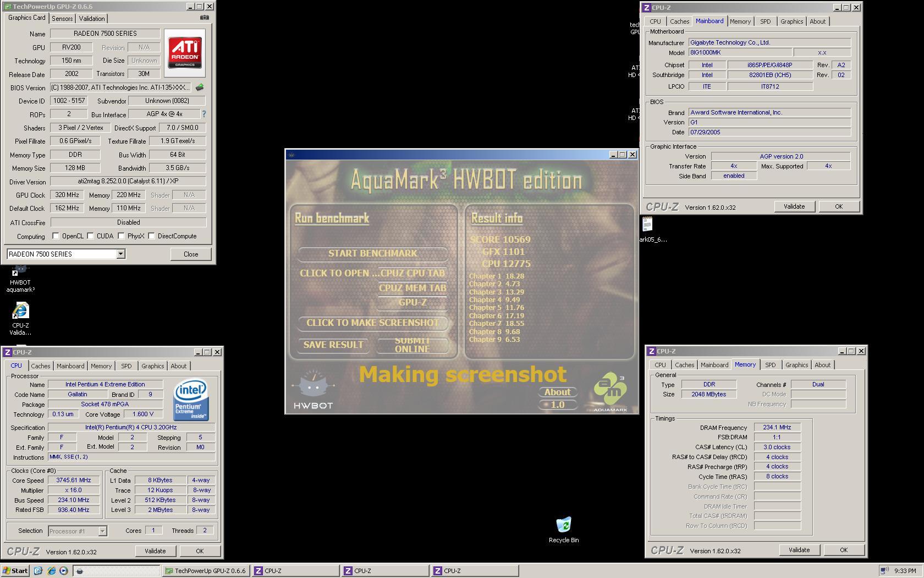The height and width of the screenshot is (578, 924).
Task: Enable the OpenCL checkbox
Action: click(56, 236)
